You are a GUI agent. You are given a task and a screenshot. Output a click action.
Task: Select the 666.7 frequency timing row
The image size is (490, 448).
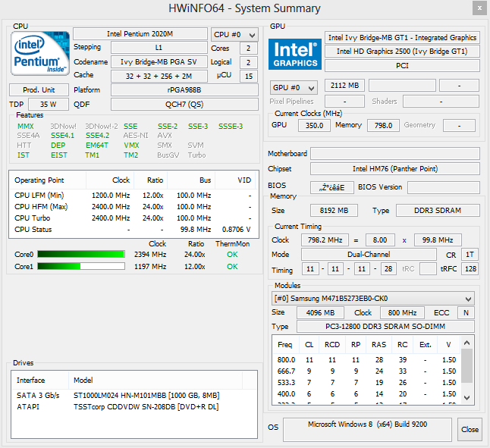coord(367,371)
